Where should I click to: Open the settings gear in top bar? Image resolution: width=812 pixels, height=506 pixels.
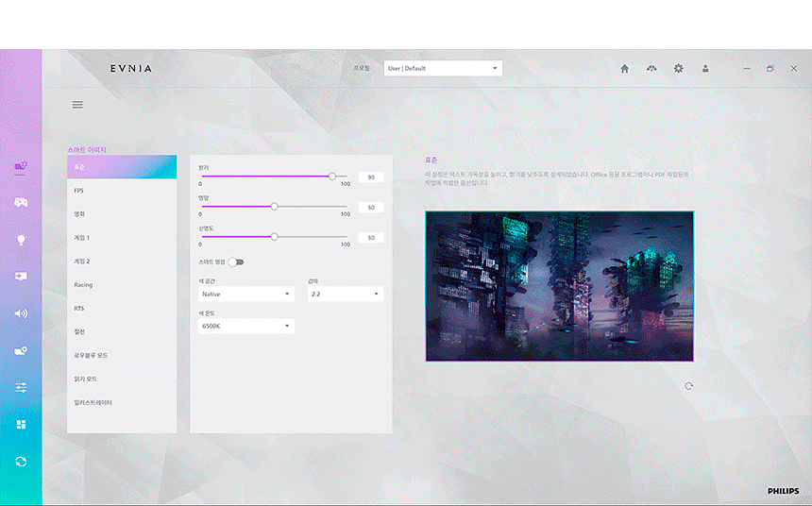[x=678, y=69]
